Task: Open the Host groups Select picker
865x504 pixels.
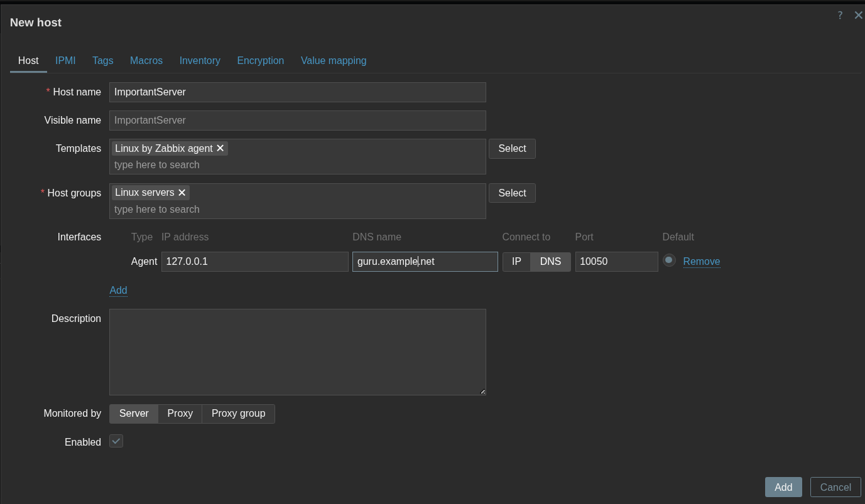Action: point(512,193)
